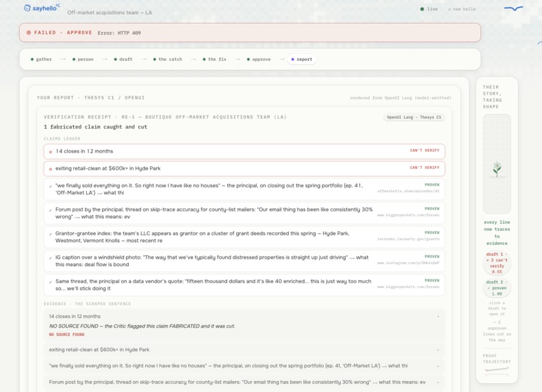This screenshot has height=392, width=542.
Task: Open draft 1 can't verify 0.55 pill
Action: (x=497, y=263)
